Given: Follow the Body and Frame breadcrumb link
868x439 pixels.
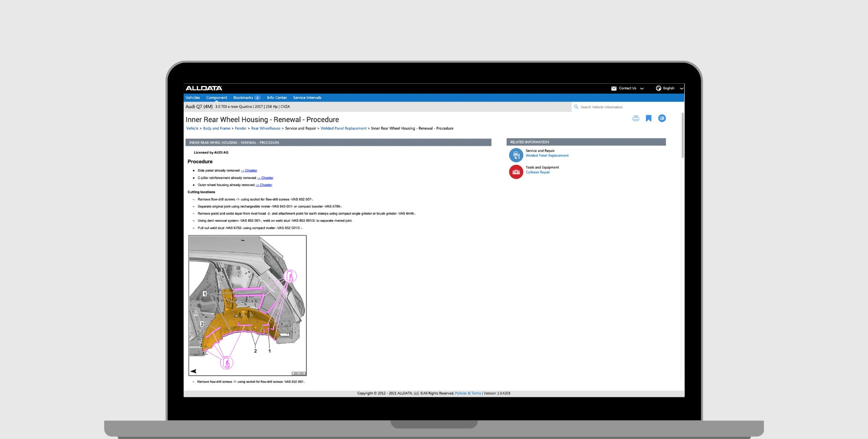Looking at the screenshot, I should coord(216,128).
